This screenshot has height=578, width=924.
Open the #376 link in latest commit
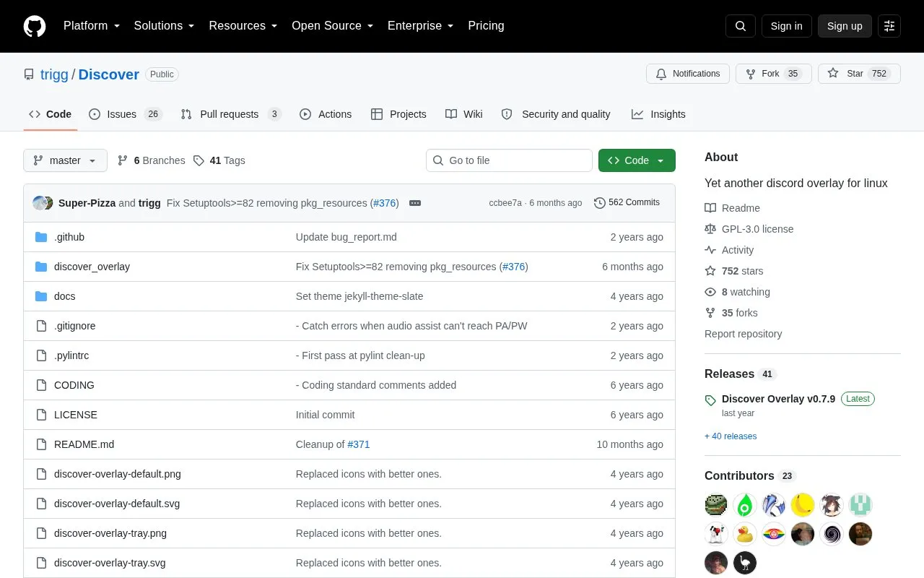point(385,203)
